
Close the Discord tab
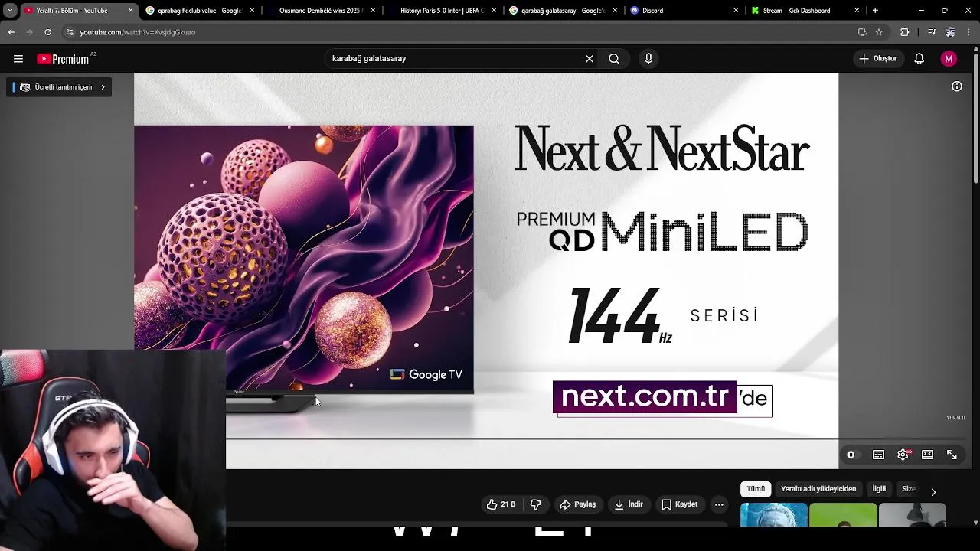[736, 11]
